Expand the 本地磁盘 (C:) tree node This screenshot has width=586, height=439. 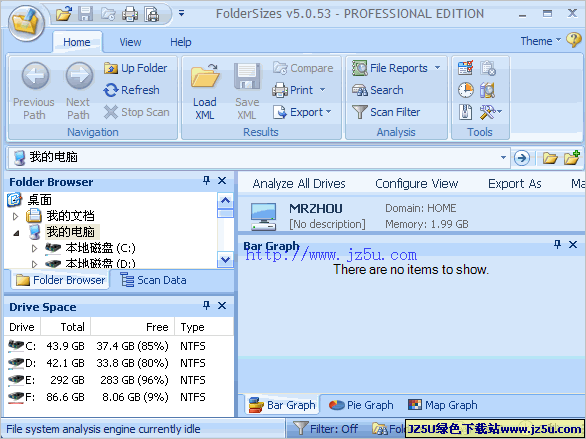(x=34, y=248)
